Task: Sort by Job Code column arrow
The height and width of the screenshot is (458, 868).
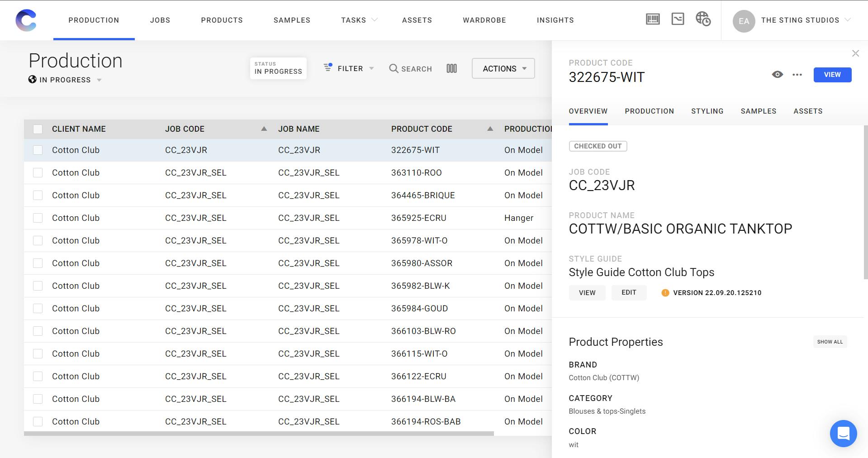Action: [x=264, y=129]
